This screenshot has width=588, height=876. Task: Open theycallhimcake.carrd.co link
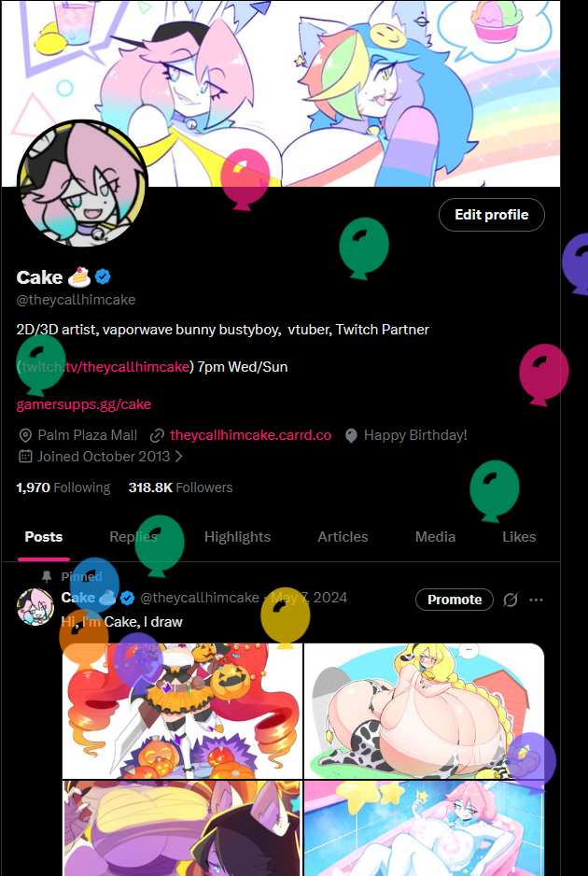[x=250, y=435]
